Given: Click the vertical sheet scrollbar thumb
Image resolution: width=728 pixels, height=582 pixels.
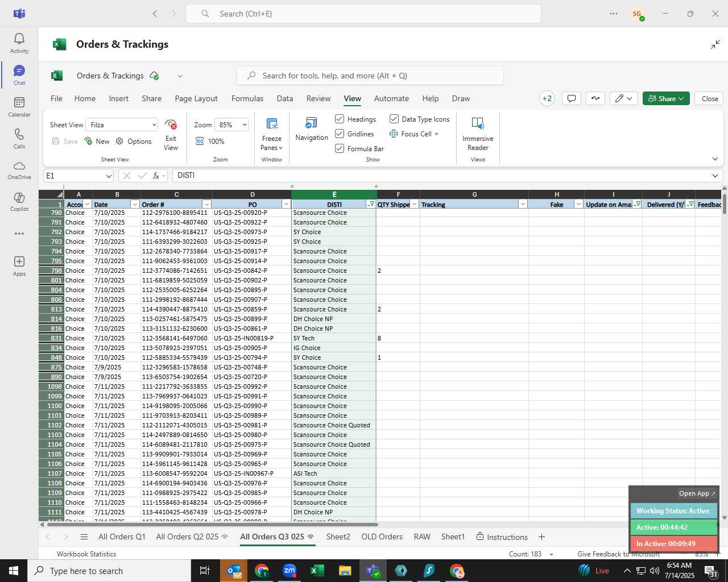Looking at the screenshot, I should [x=724, y=204].
